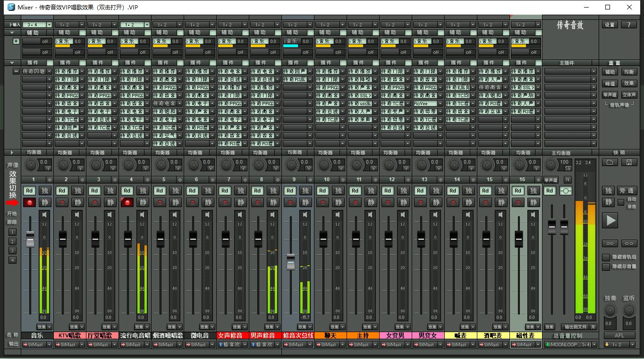Solo the 主持 channel
This screenshot has width=644, height=359.
(x=371, y=191)
